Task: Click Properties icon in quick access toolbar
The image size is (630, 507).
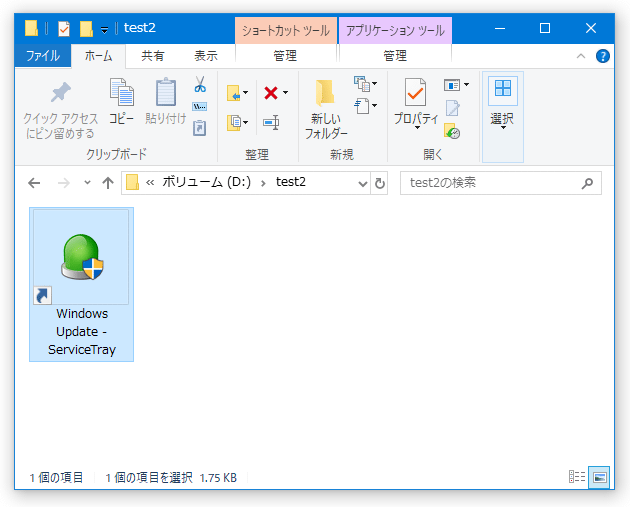Action: tap(64, 29)
